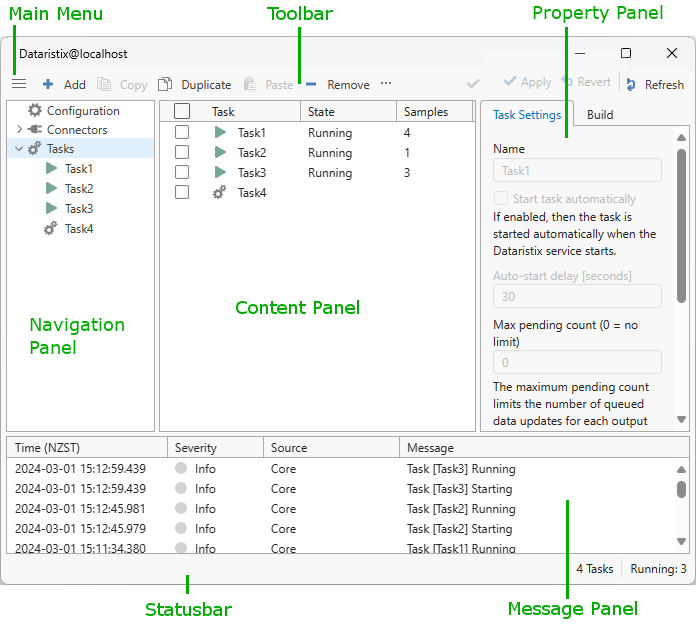Open the toolbar overflow ellipsis menu
Viewport: 696px width, 624px height.
coord(386,85)
